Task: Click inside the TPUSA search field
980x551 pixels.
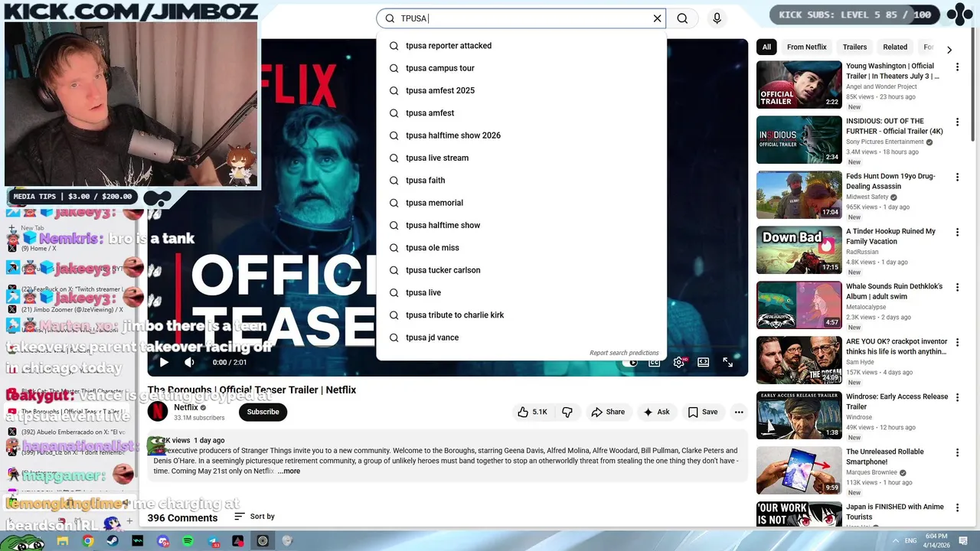Action: pyautogui.click(x=521, y=18)
